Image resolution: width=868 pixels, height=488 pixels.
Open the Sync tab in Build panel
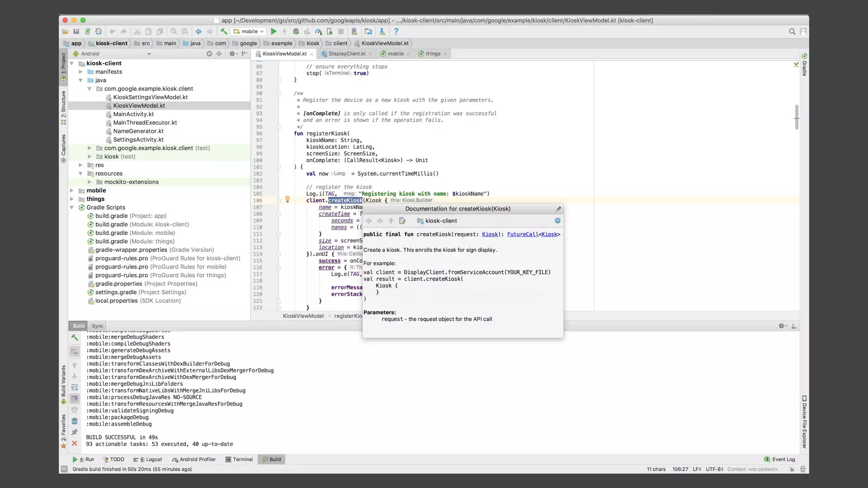(x=97, y=326)
